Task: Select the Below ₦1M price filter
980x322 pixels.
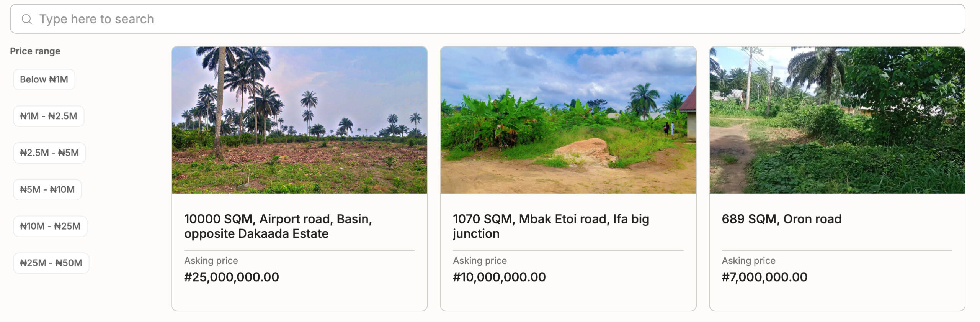Action: [44, 79]
